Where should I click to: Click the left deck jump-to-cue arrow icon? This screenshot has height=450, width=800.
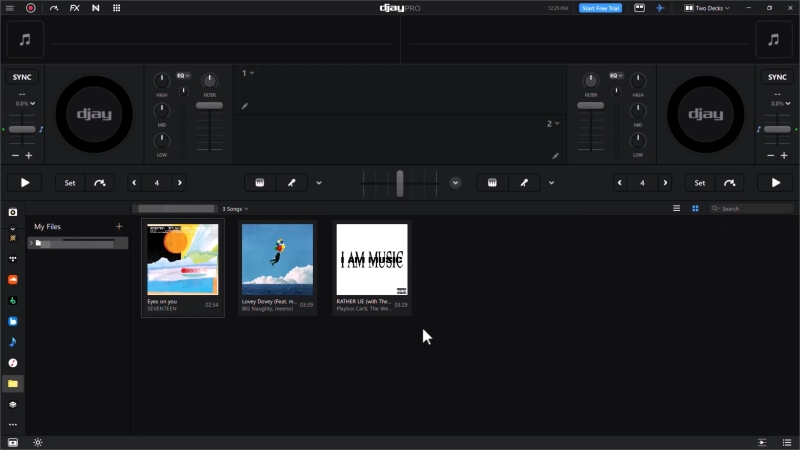(99, 183)
